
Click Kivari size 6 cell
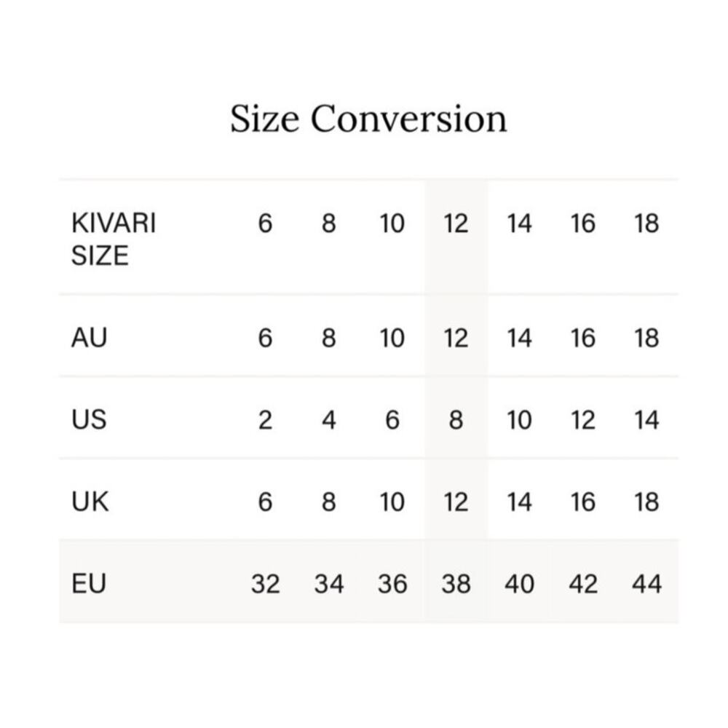click(265, 223)
